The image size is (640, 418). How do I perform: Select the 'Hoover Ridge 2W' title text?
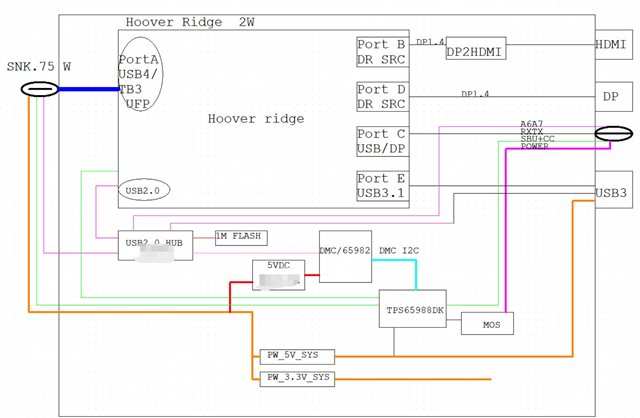coord(190,22)
